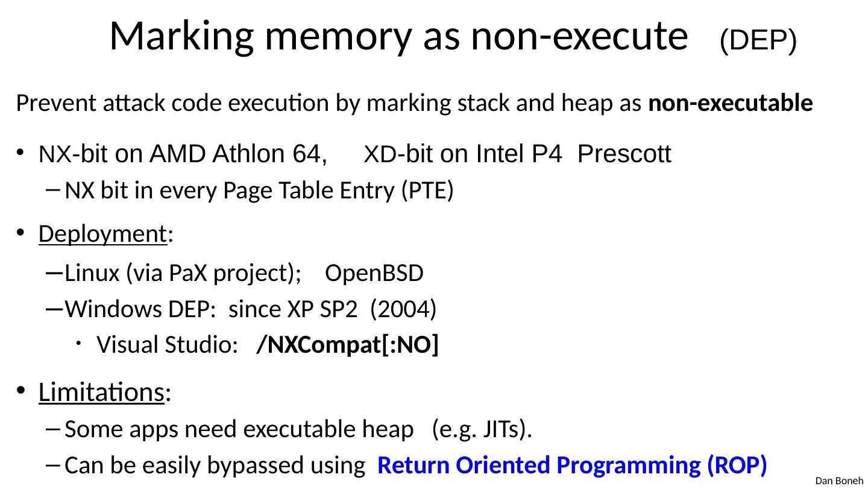Click the underlined 'Deployment' heading

102,234
